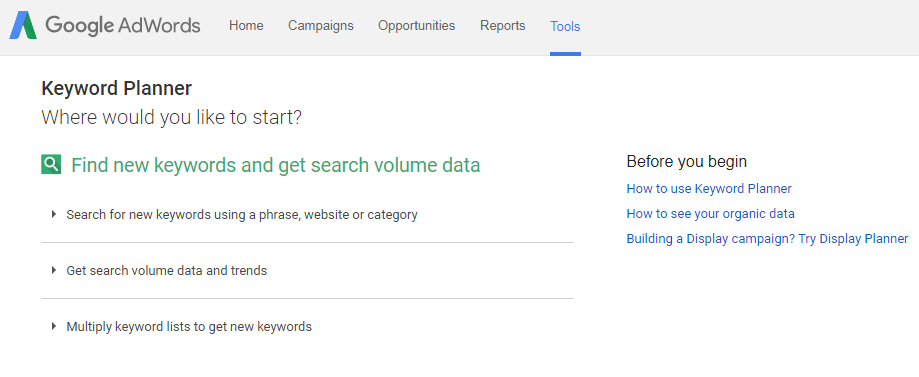The width and height of the screenshot is (919, 377).
Task: Click 'Multiply keyword lists to get new keywords' text
Action: click(189, 327)
